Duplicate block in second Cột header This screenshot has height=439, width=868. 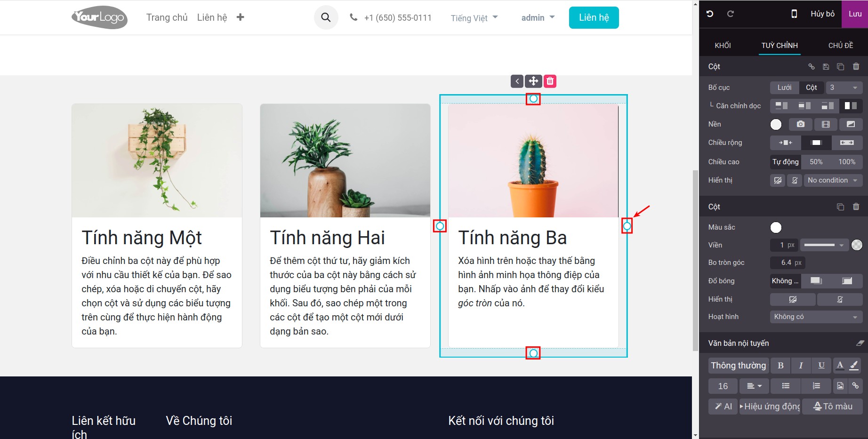840,207
